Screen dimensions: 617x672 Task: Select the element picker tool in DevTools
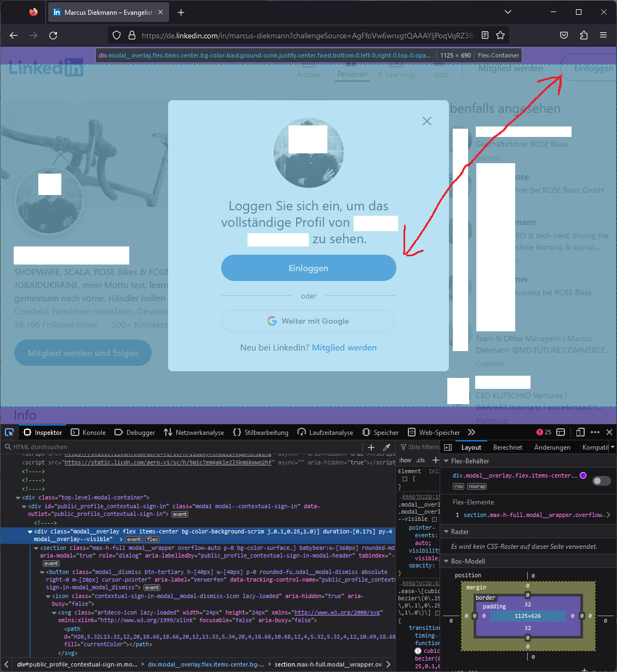(9, 432)
